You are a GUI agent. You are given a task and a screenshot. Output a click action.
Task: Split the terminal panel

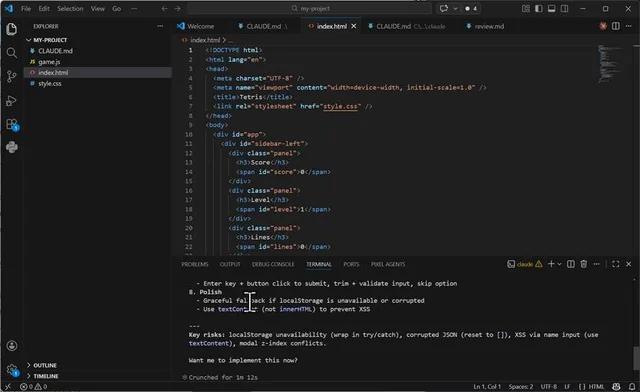tap(571, 264)
